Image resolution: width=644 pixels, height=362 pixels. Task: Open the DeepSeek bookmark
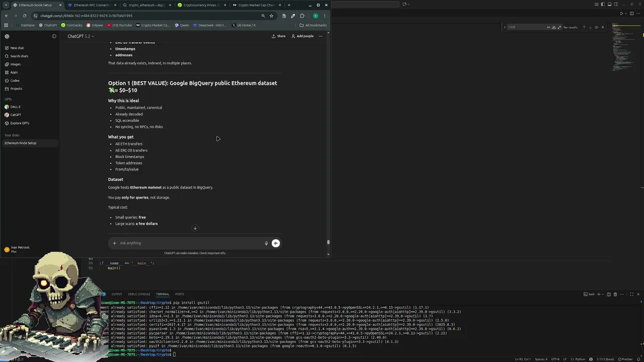[210, 25]
